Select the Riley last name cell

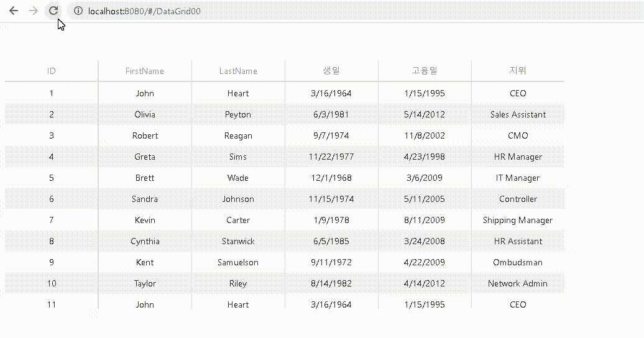(x=238, y=284)
